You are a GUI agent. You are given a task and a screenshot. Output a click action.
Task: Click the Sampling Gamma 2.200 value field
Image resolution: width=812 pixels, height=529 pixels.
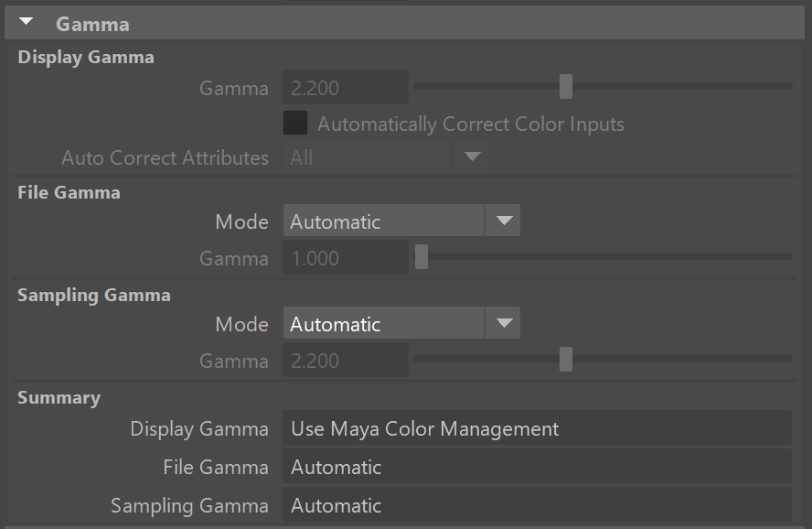345,362
